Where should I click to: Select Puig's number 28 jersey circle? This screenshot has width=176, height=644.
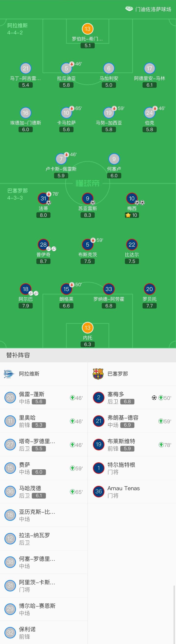tap(43, 245)
